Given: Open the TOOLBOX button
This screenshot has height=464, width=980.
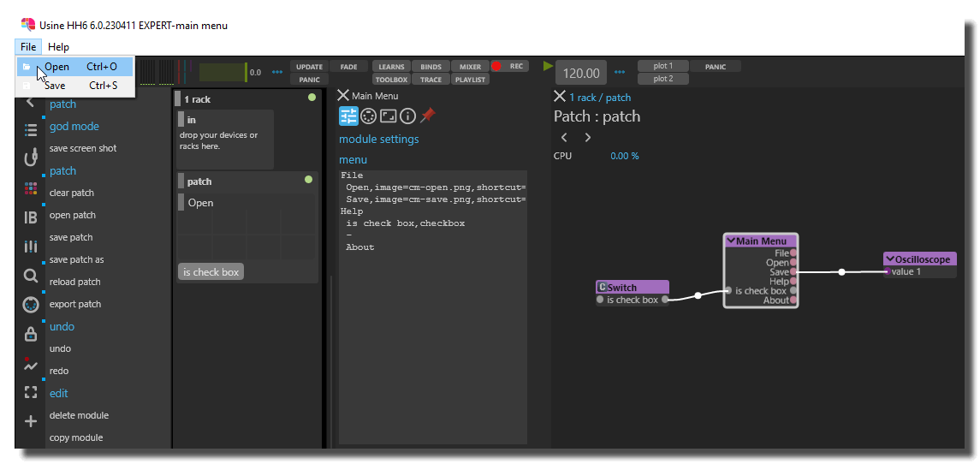Looking at the screenshot, I should coord(391,80).
